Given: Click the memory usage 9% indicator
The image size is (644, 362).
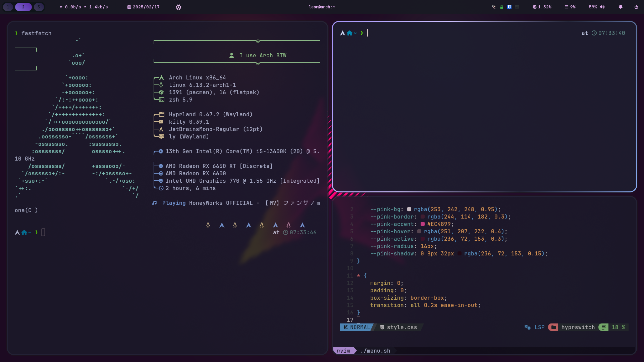Looking at the screenshot, I should (x=570, y=7).
